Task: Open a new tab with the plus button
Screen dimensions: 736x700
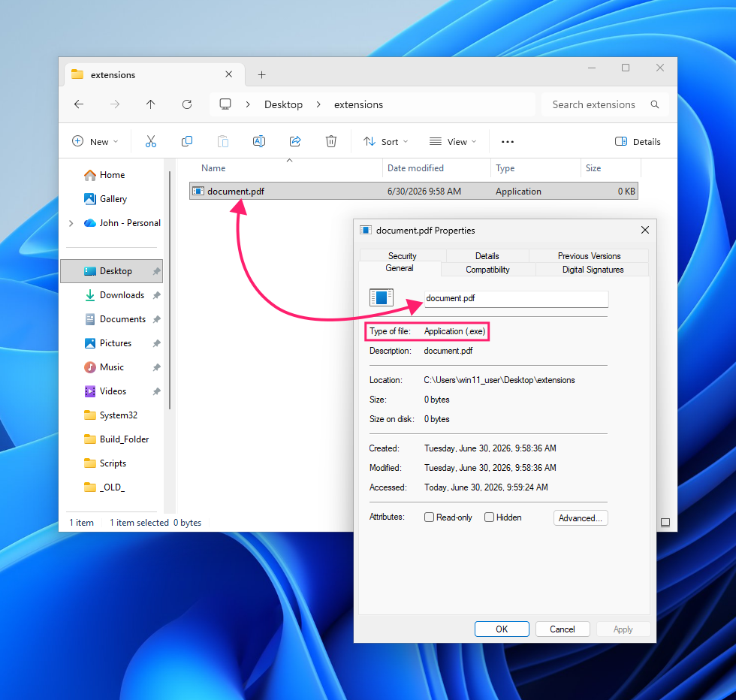Action: pos(262,74)
